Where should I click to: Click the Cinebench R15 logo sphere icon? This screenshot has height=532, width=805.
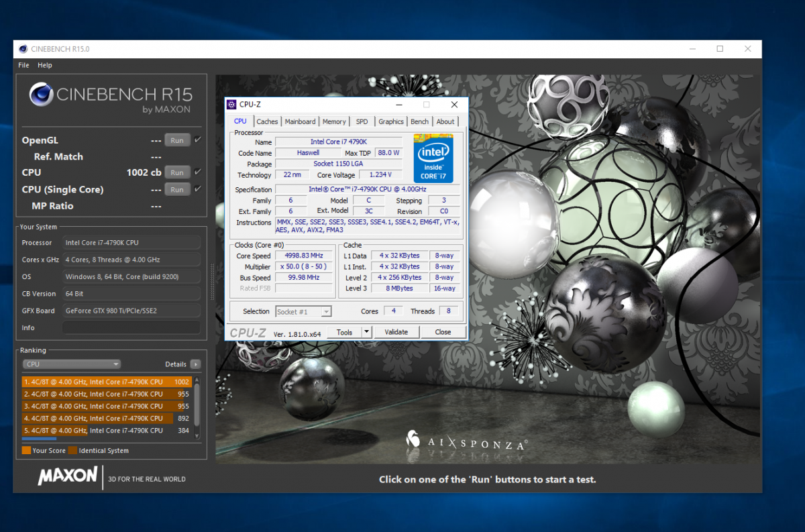click(42, 95)
